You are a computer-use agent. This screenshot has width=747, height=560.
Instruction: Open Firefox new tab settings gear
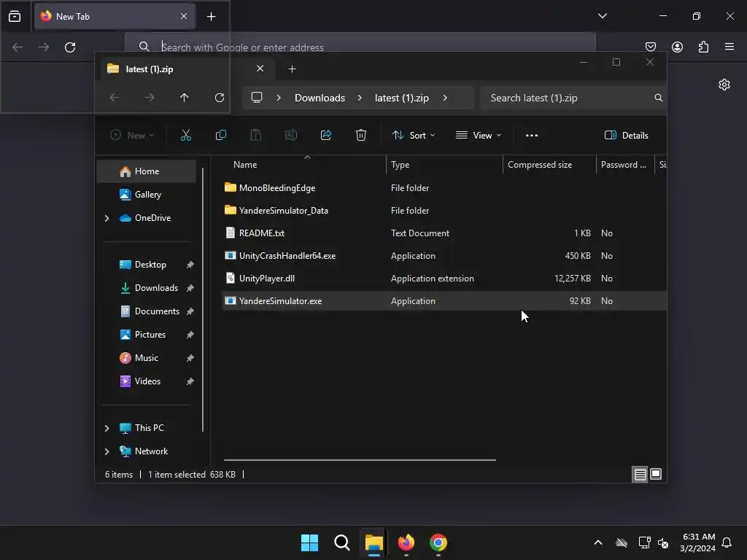click(724, 85)
